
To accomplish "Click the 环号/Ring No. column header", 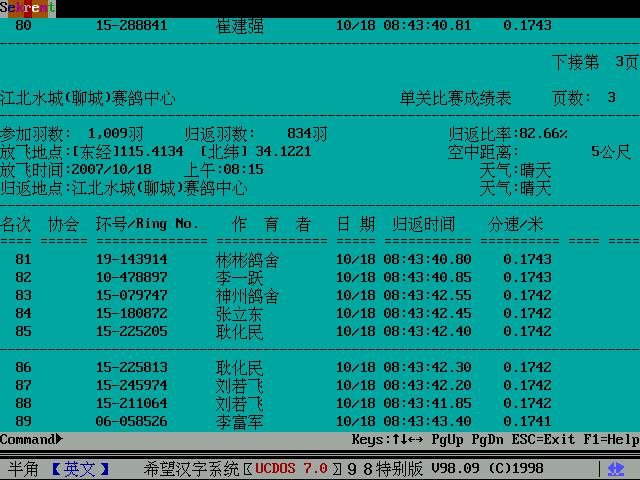I will point(147,224).
